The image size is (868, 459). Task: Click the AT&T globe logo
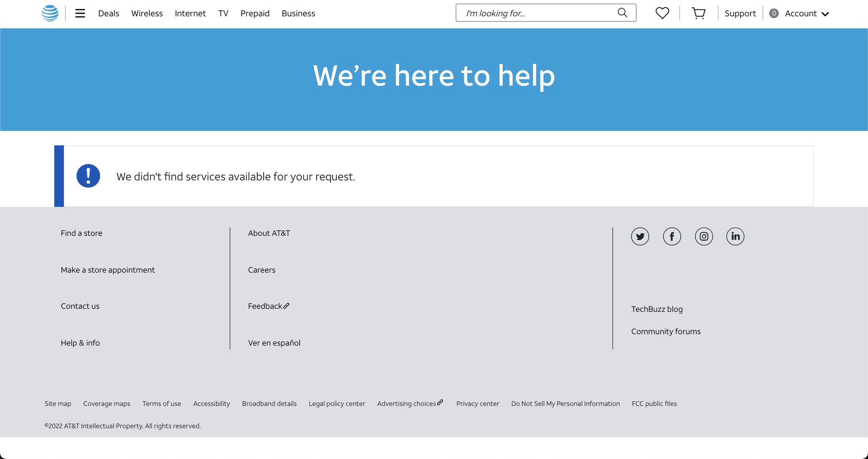coord(50,13)
